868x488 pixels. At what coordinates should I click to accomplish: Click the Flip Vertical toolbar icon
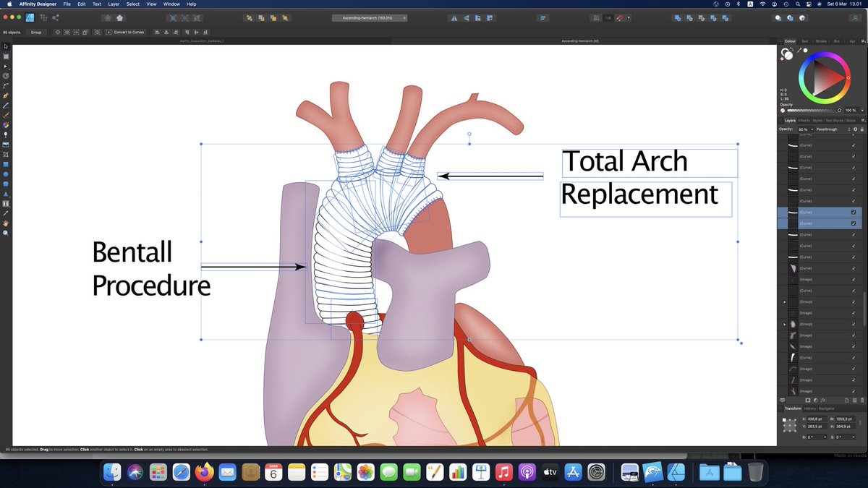[466, 17]
